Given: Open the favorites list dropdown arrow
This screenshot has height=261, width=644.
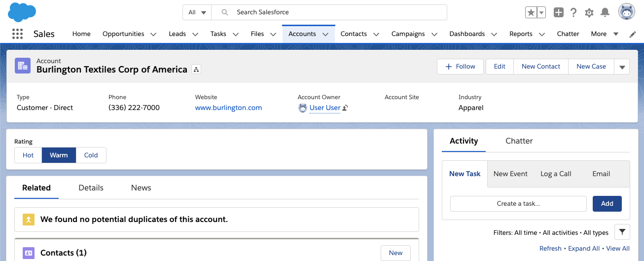Looking at the screenshot, I should coord(541,12).
